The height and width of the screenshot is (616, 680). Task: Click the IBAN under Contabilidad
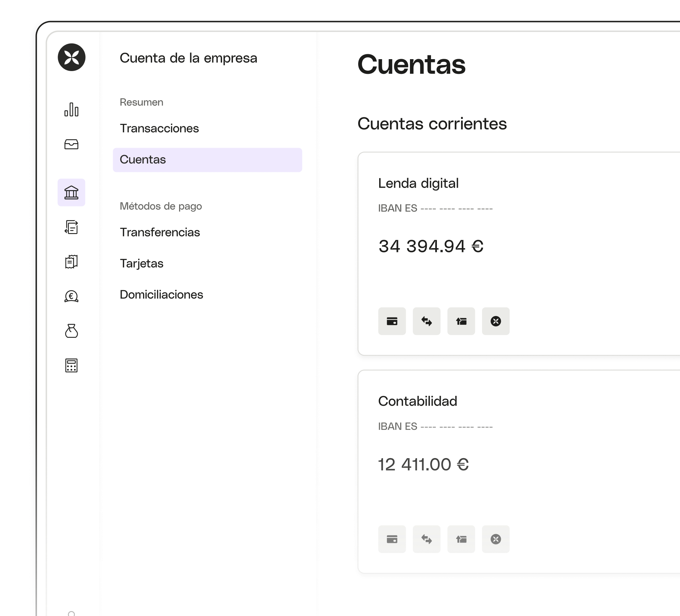pos(435,426)
